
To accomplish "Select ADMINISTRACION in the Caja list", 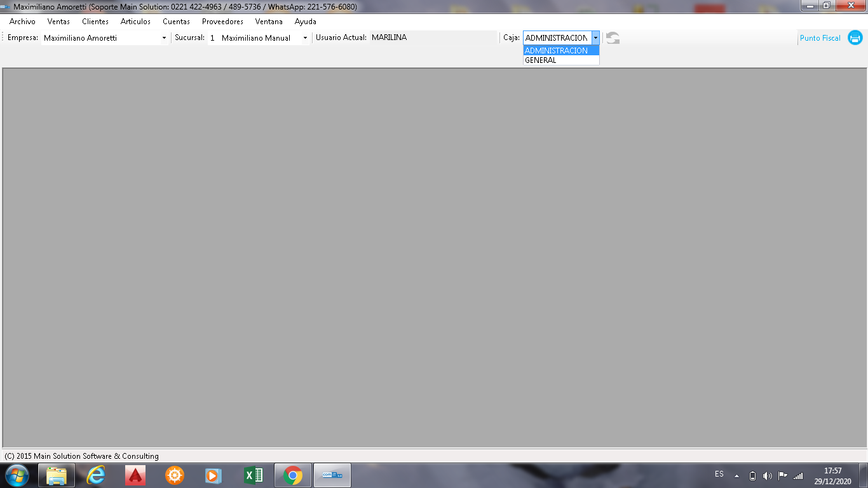I will pyautogui.click(x=561, y=51).
